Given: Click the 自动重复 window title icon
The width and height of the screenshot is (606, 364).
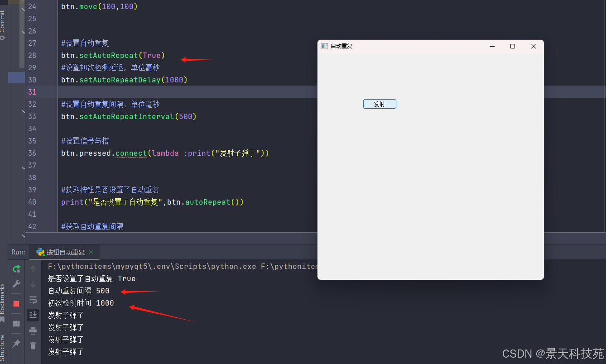Looking at the screenshot, I should click(x=324, y=46).
